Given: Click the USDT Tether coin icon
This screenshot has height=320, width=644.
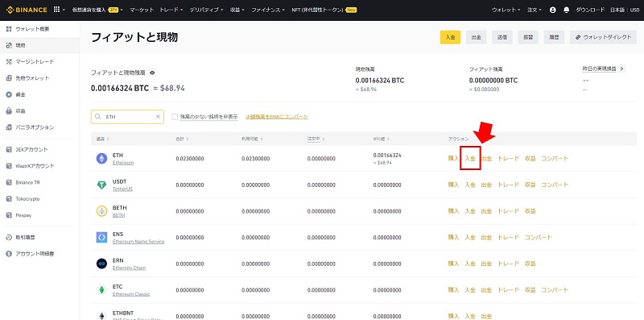Looking at the screenshot, I should click(x=101, y=185).
